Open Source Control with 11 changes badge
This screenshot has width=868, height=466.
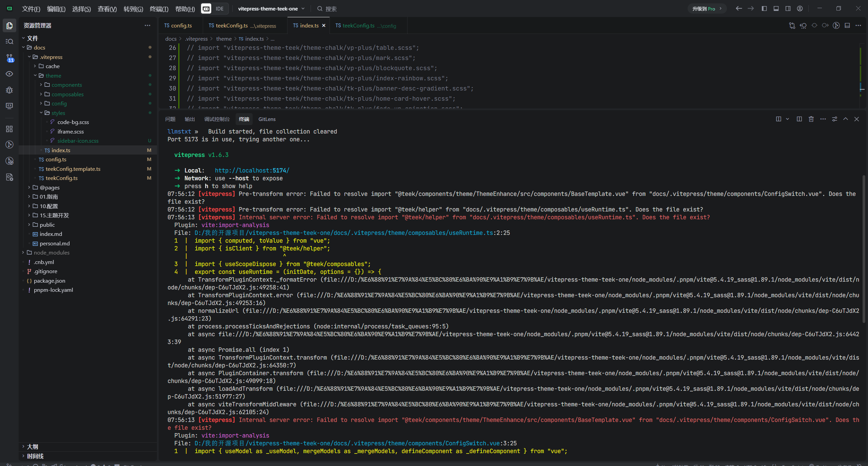pos(9,58)
